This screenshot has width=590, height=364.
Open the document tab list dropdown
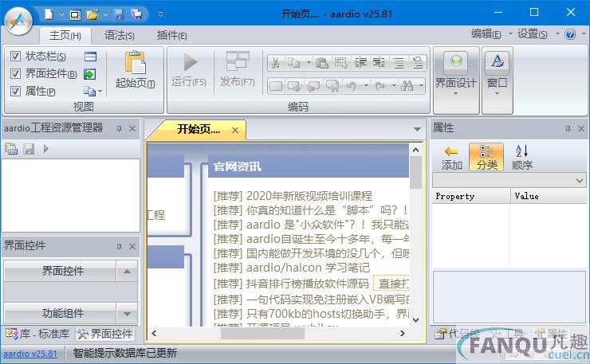(417, 129)
